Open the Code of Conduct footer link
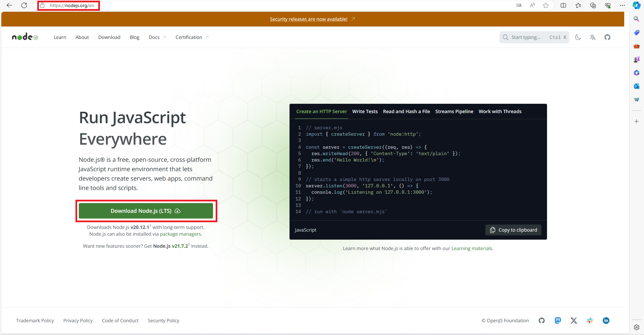 pos(120,321)
